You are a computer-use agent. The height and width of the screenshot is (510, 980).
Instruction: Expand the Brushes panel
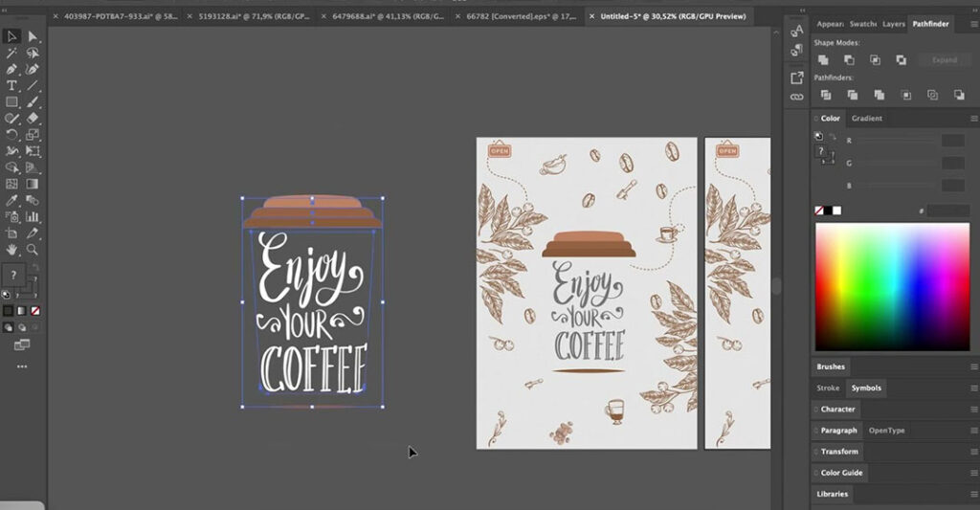coord(831,366)
